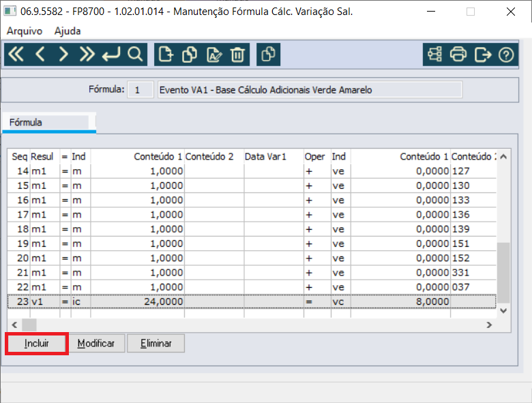Select the row with Seq 20

tap(252, 258)
